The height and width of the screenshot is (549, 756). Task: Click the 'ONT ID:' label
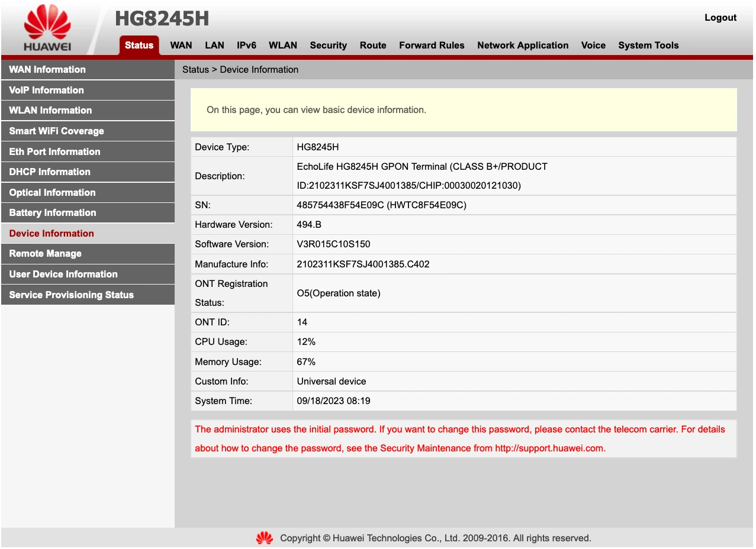click(x=212, y=323)
